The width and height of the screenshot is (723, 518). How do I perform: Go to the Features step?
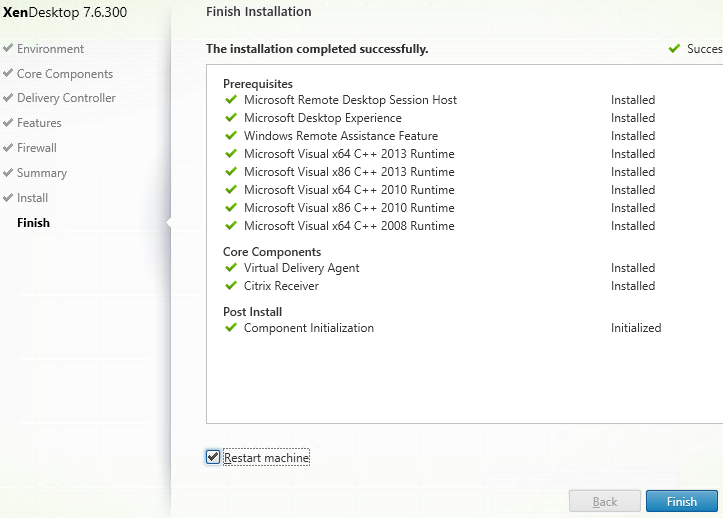coord(39,123)
